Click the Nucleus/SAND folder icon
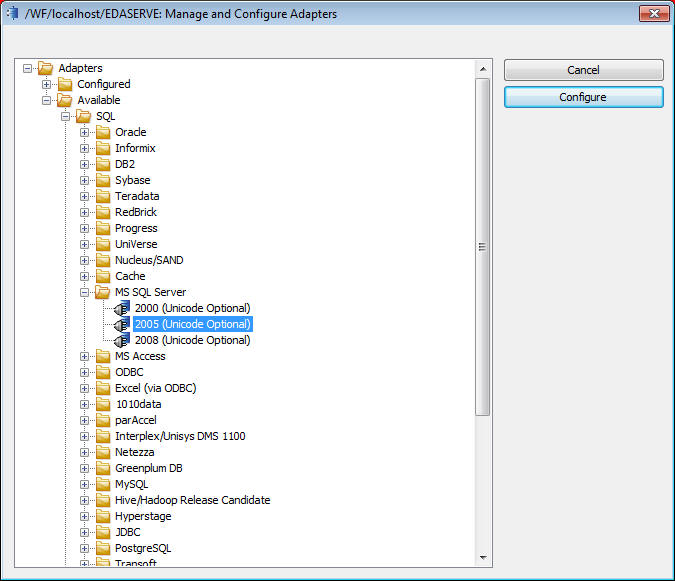675x581 pixels. point(103,260)
